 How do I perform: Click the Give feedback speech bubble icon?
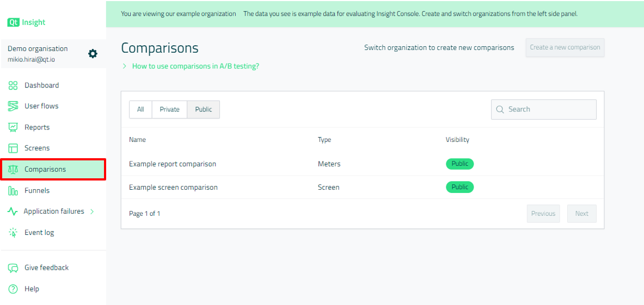pos(13,268)
